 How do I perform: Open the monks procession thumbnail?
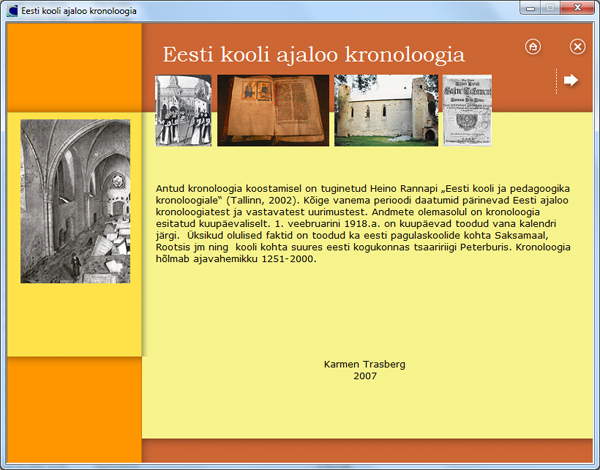pyautogui.click(x=183, y=110)
